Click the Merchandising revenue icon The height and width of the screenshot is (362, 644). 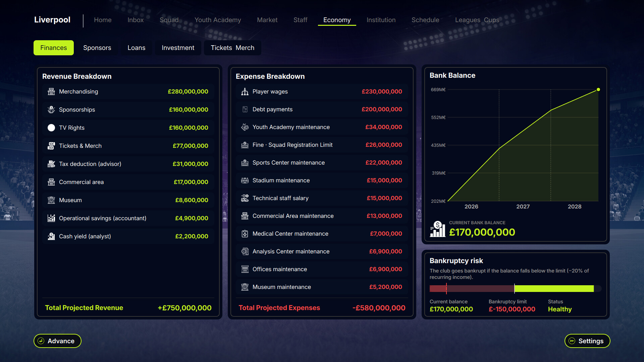click(x=51, y=92)
